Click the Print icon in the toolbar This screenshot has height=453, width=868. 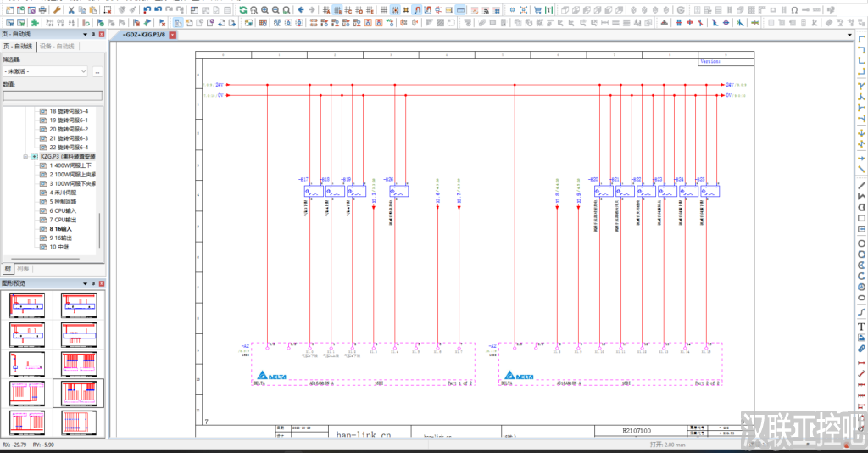pyautogui.click(x=42, y=10)
